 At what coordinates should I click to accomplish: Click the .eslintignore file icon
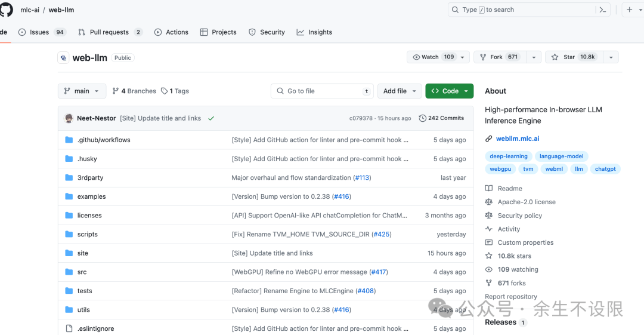[x=69, y=328]
